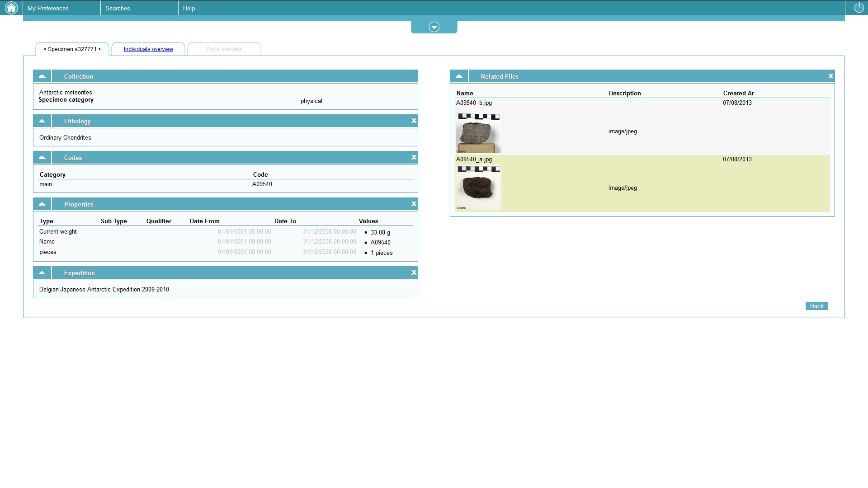Open the My Preferences menu
868x488 pixels.
tap(48, 8)
